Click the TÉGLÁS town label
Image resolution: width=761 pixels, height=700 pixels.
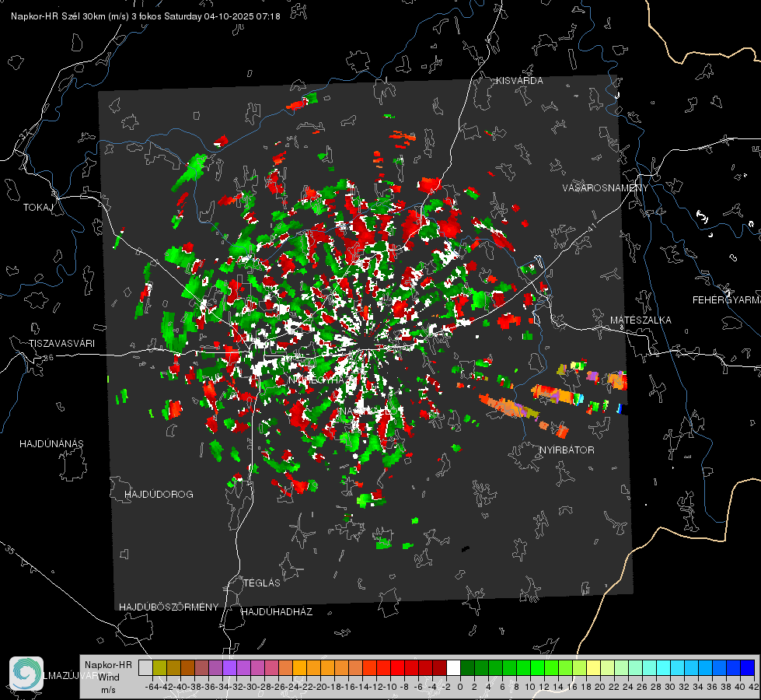[262, 583]
